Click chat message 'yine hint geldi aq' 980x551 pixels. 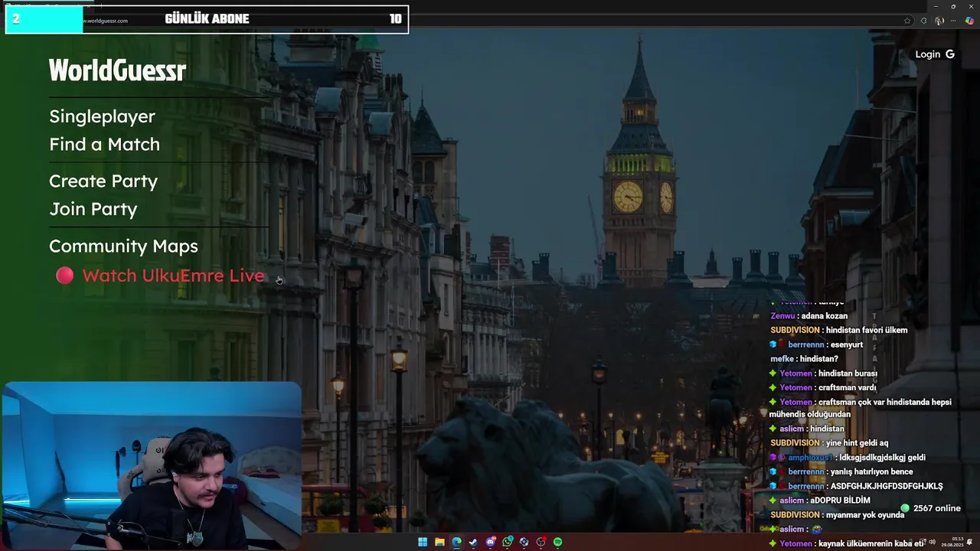[857, 443]
